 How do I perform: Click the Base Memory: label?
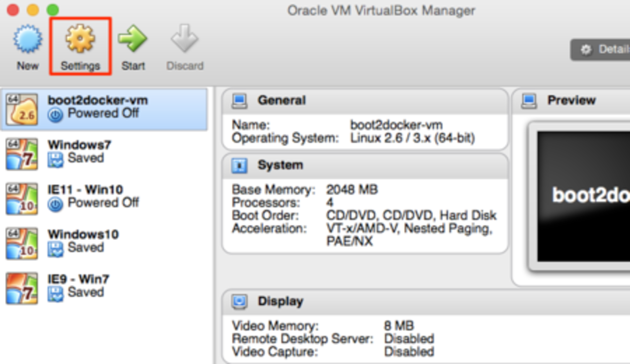(273, 190)
